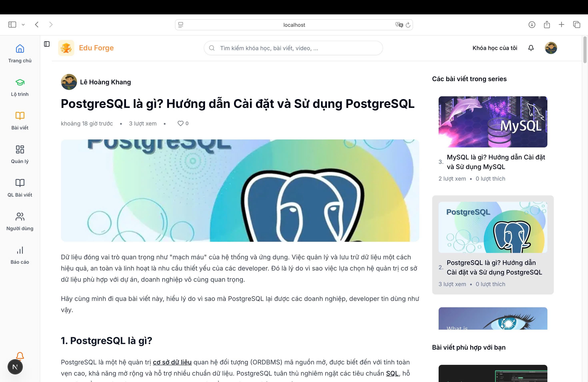
Task: Open PostgreSQL là gì? series item title
Action: click(494, 267)
